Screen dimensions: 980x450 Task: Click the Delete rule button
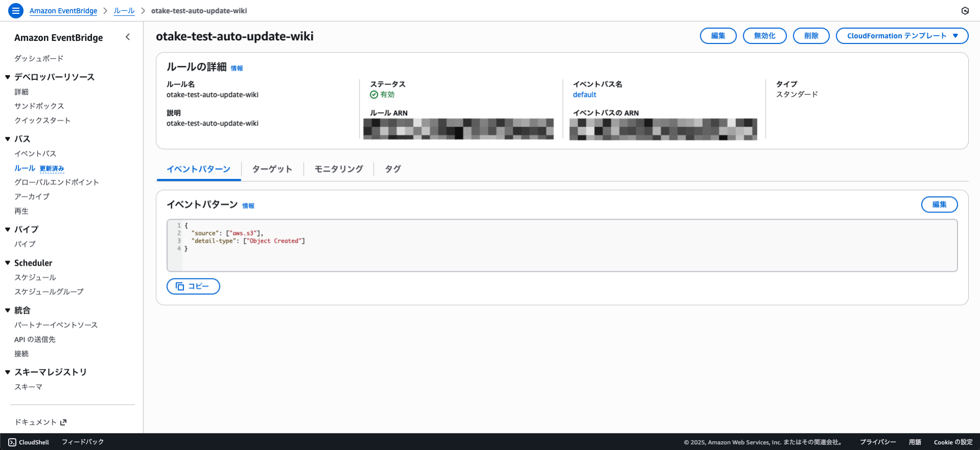coord(811,36)
